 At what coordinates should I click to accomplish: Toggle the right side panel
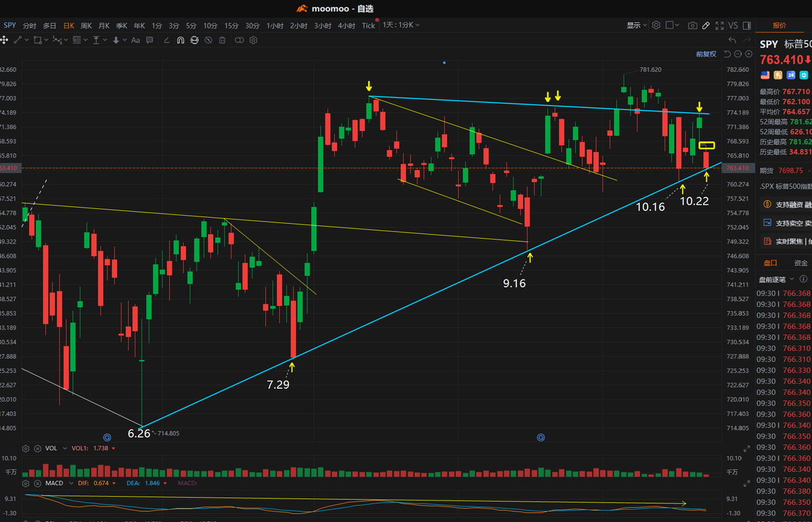[x=747, y=25]
